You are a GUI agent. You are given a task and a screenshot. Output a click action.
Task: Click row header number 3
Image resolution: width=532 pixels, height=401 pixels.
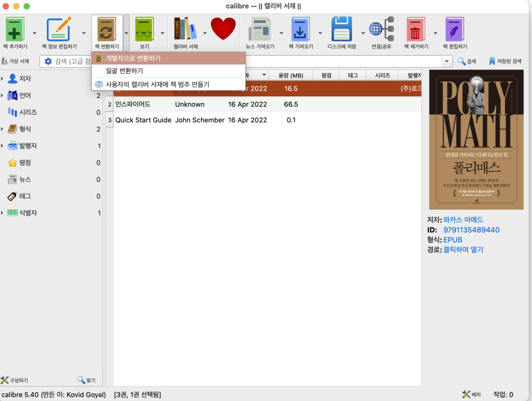(x=110, y=120)
